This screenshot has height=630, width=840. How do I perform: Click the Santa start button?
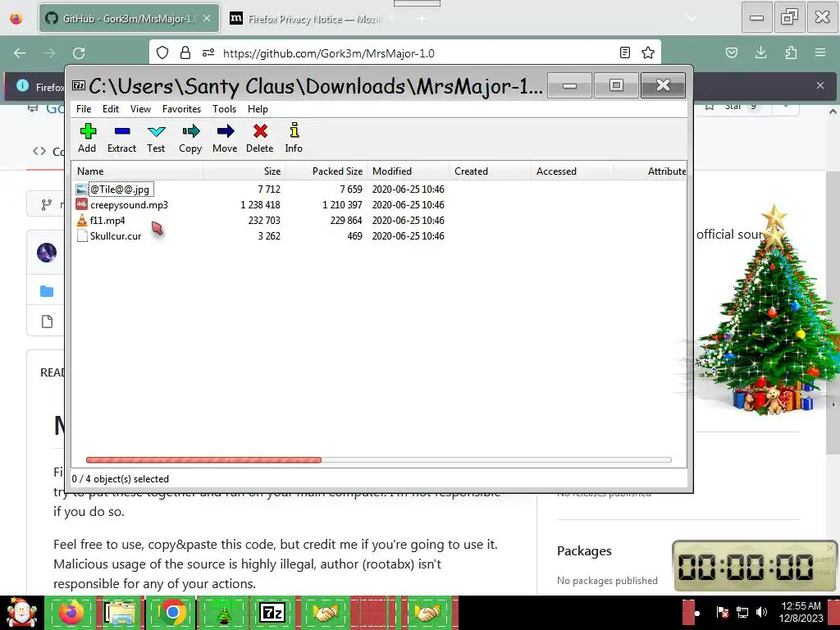point(22,612)
